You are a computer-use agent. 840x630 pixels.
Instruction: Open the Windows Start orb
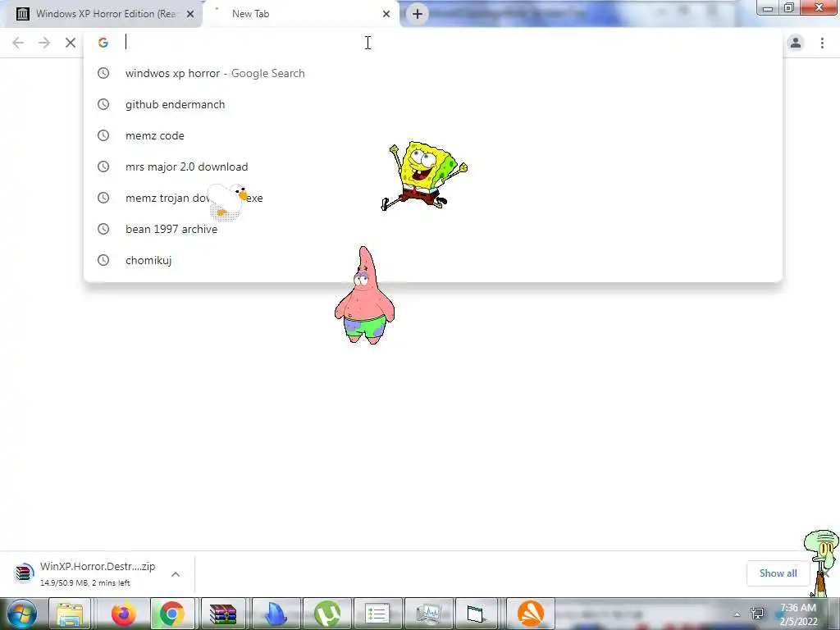pos(22,614)
